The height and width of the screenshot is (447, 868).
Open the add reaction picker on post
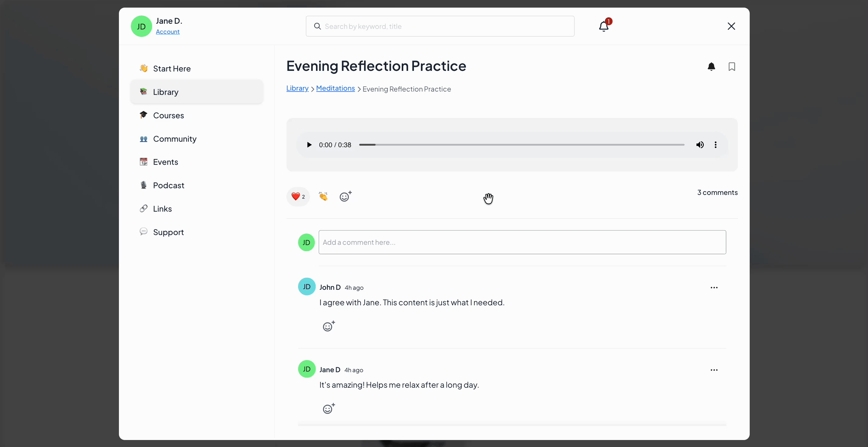(x=345, y=196)
